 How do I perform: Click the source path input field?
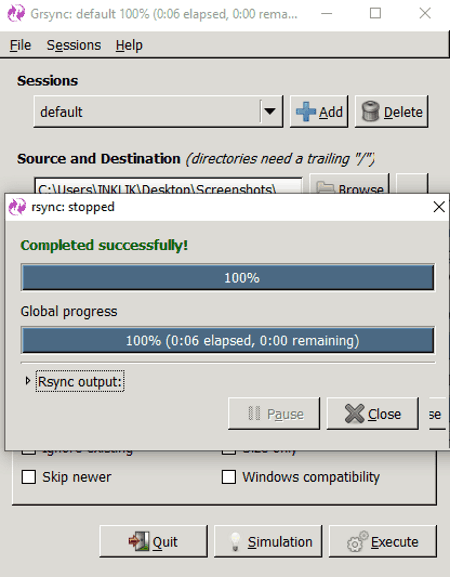click(168, 186)
